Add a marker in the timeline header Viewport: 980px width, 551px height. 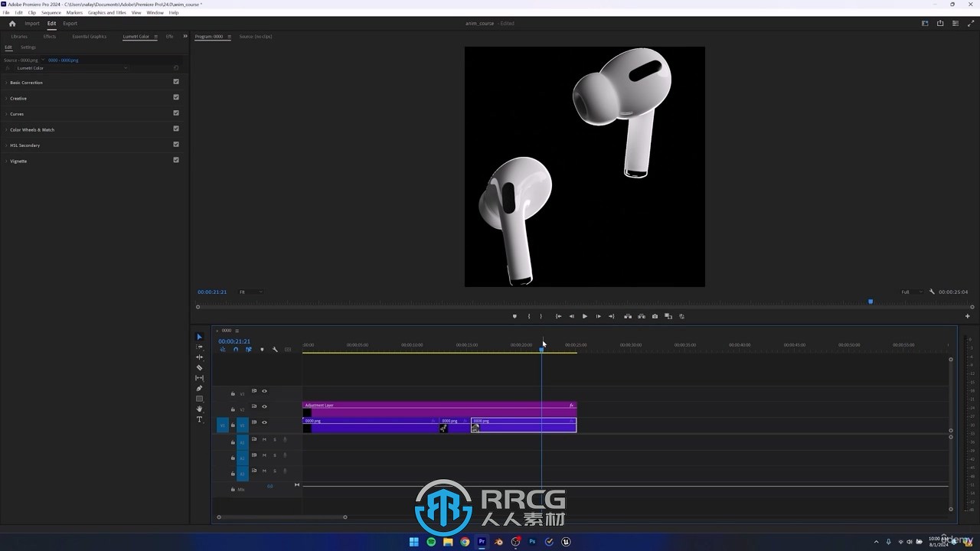tap(262, 350)
